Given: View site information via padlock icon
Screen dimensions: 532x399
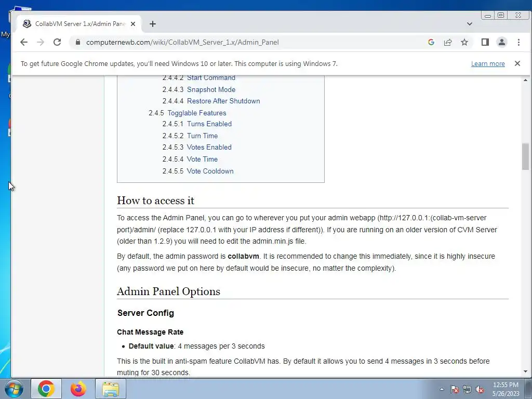Looking at the screenshot, I should (78, 42).
